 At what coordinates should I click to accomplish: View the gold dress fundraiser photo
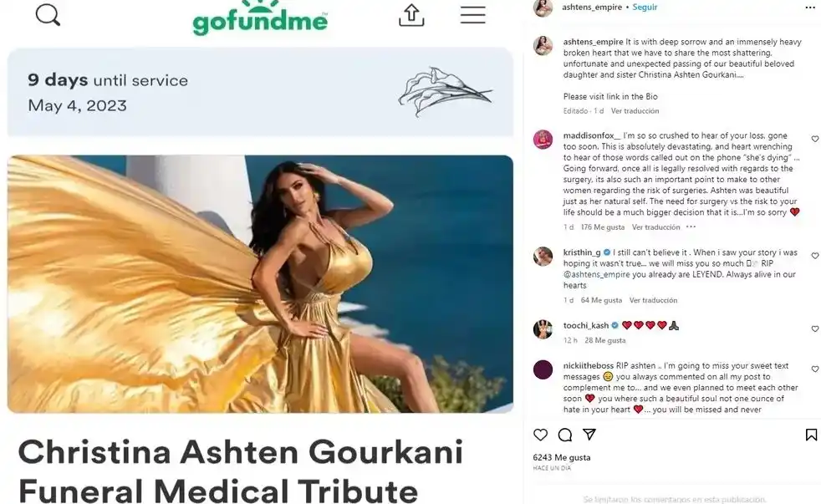click(260, 283)
